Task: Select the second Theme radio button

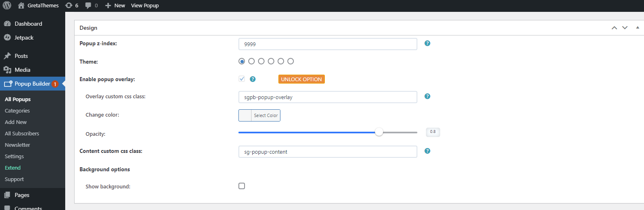Action: pos(251,61)
